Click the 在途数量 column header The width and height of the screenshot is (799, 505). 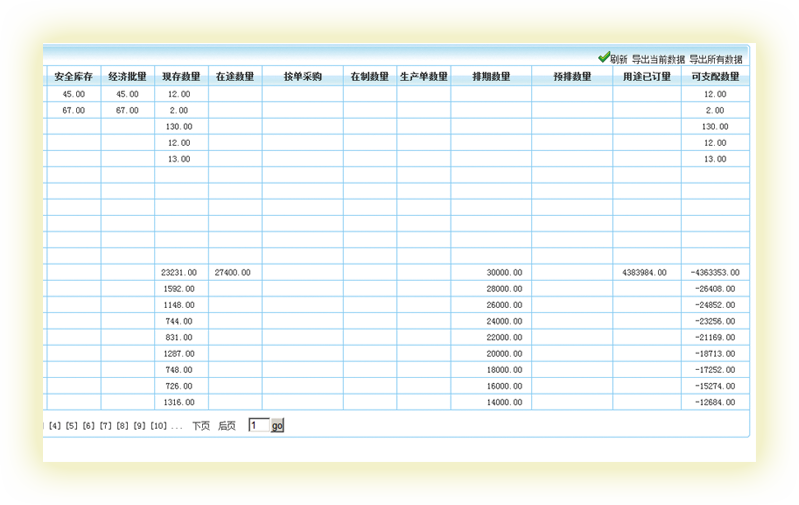235,76
